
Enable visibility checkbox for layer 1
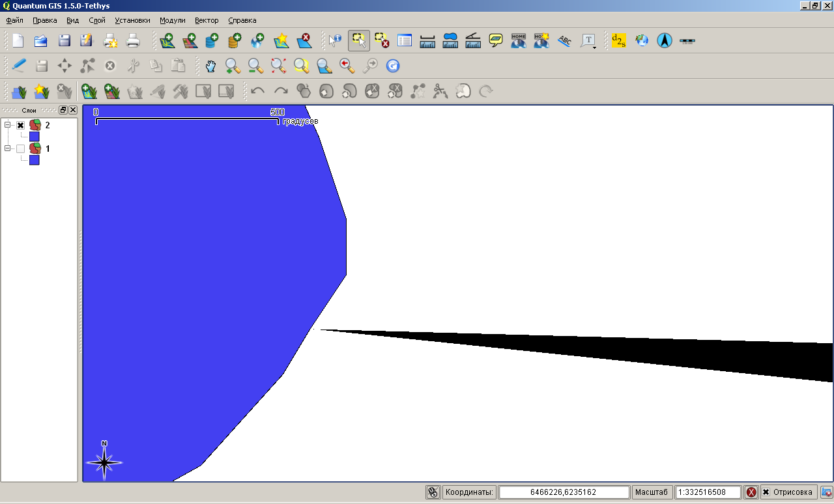(x=20, y=148)
